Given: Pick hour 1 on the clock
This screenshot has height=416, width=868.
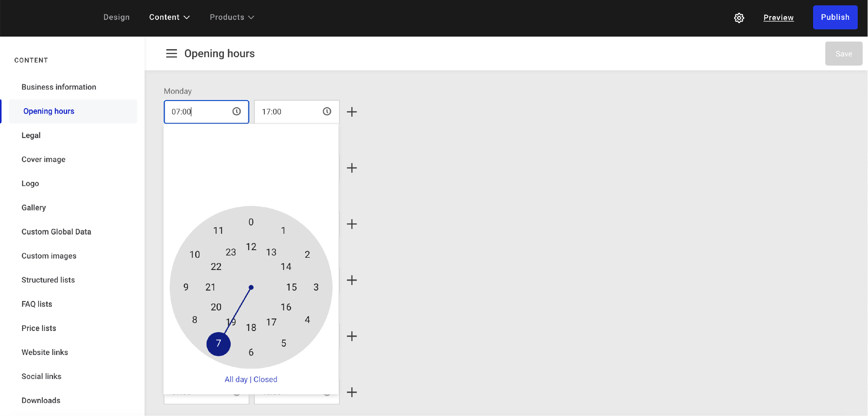Looking at the screenshot, I should 283,230.
